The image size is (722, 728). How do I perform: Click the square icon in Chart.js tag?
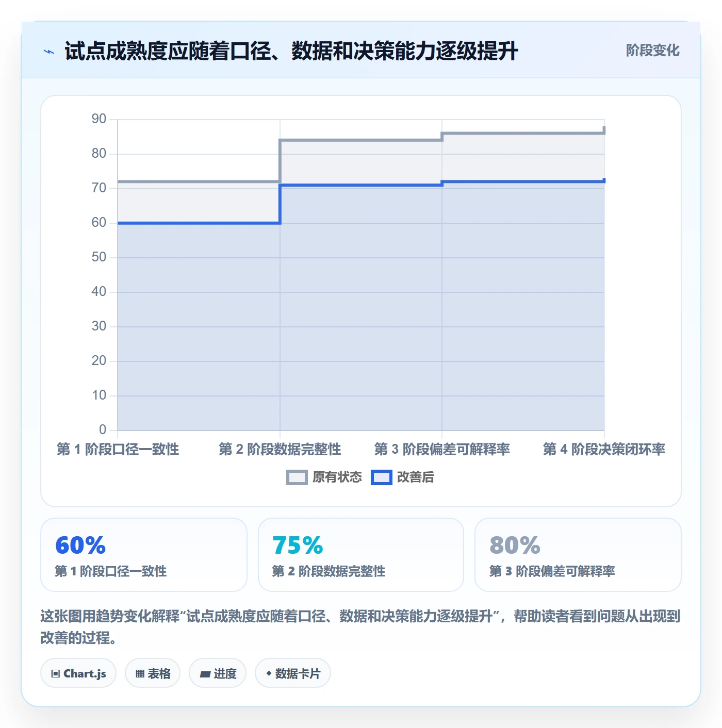click(x=56, y=674)
